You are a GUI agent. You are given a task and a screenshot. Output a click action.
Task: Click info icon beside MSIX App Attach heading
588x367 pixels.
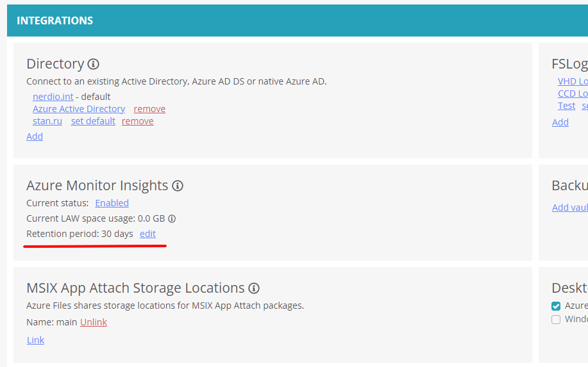tap(254, 288)
